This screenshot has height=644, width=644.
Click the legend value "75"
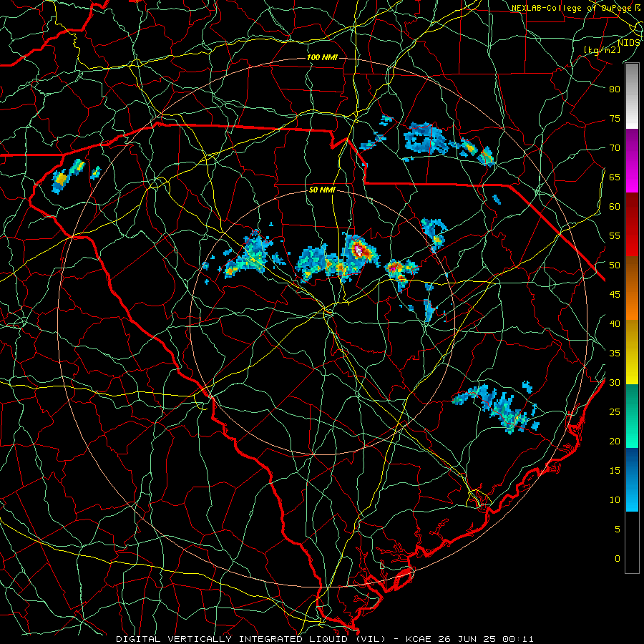pyautogui.click(x=615, y=119)
